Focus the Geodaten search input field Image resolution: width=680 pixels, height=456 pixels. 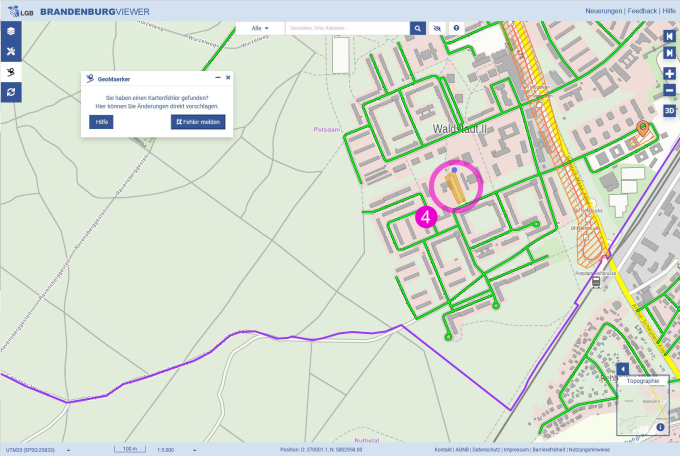point(347,28)
